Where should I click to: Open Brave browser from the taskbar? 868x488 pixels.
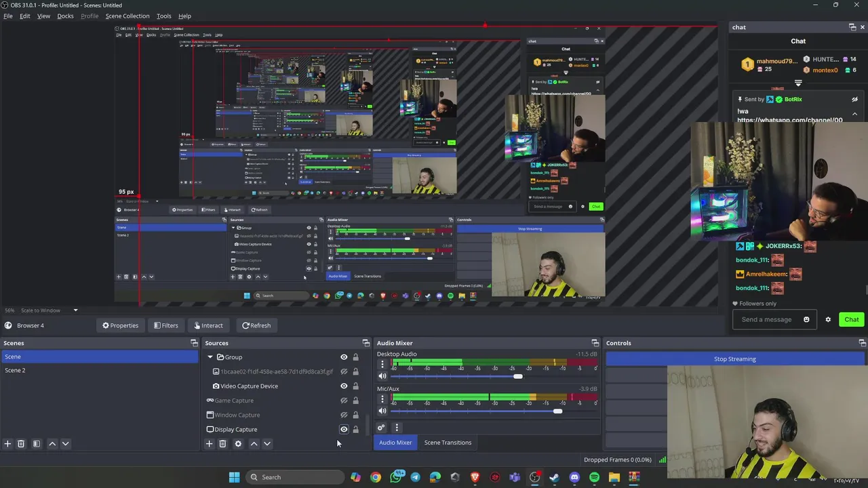click(x=475, y=477)
